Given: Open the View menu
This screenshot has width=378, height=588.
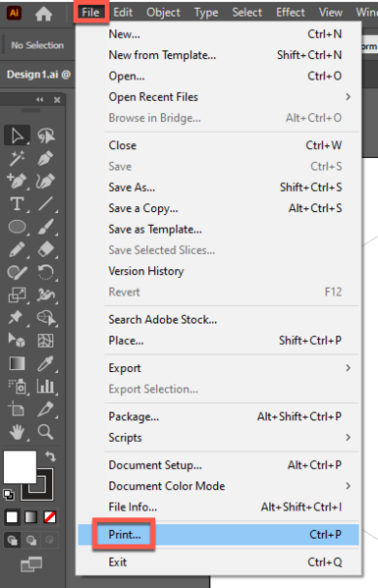Looking at the screenshot, I should point(330,13).
